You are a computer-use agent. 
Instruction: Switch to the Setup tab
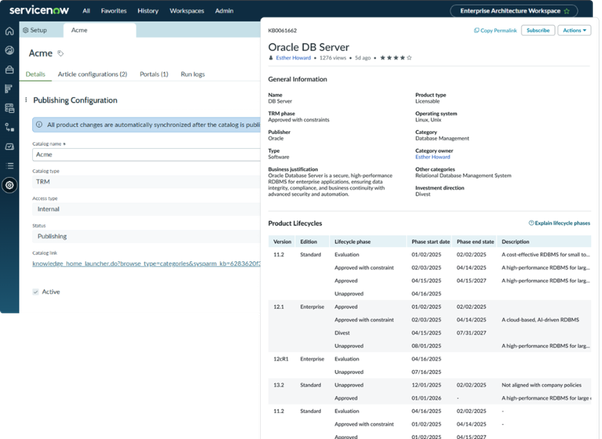(x=35, y=30)
